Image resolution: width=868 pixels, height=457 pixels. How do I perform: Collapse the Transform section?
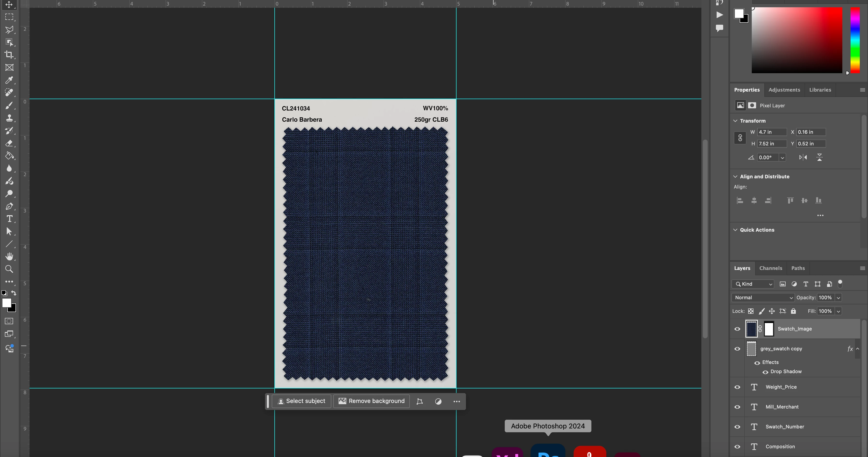735,121
